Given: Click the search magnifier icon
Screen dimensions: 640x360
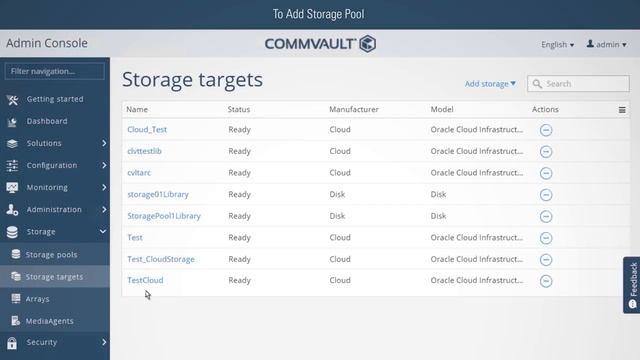Looking at the screenshot, I should tap(537, 84).
